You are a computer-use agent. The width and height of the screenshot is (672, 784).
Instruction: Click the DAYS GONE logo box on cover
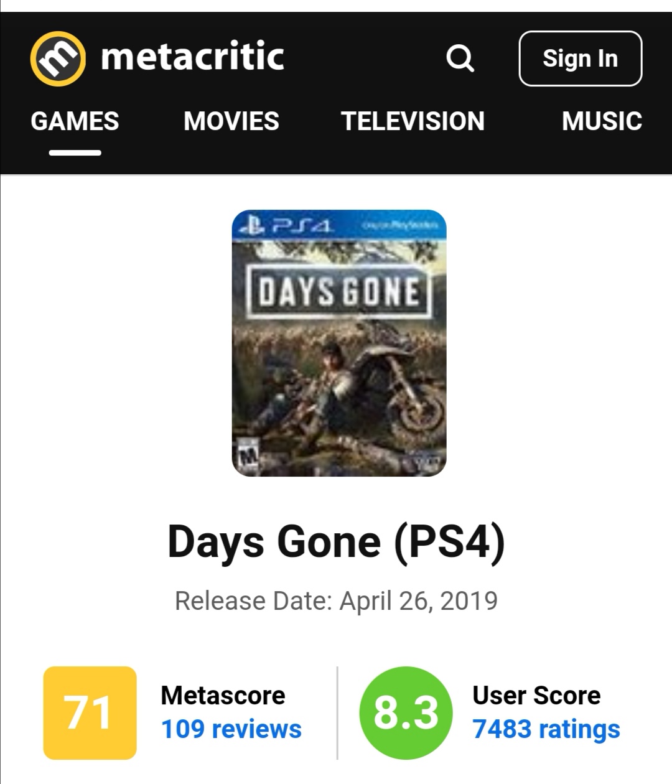(x=339, y=291)
